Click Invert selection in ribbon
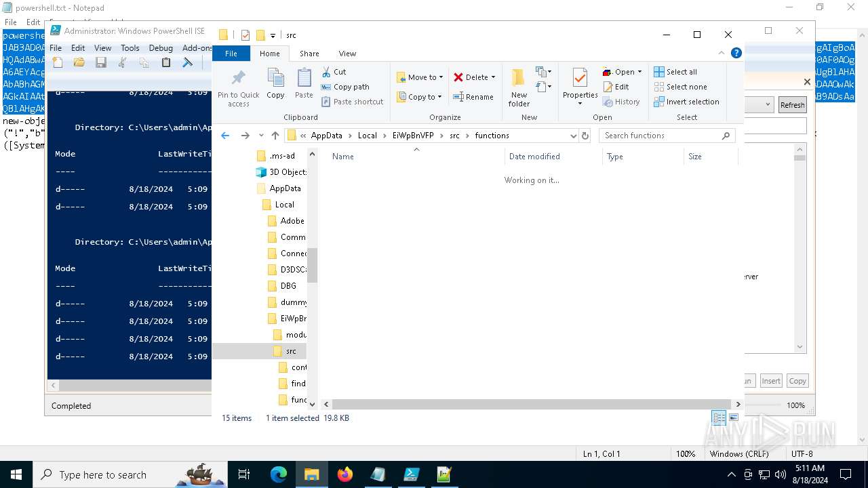The image size is (868, 488). (686, 102)
